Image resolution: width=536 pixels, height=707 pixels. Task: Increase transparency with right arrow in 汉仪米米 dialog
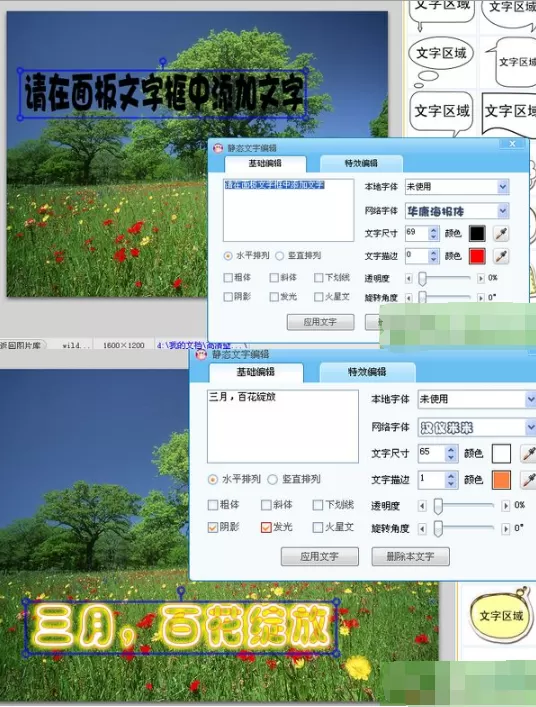tap(506, 506)
